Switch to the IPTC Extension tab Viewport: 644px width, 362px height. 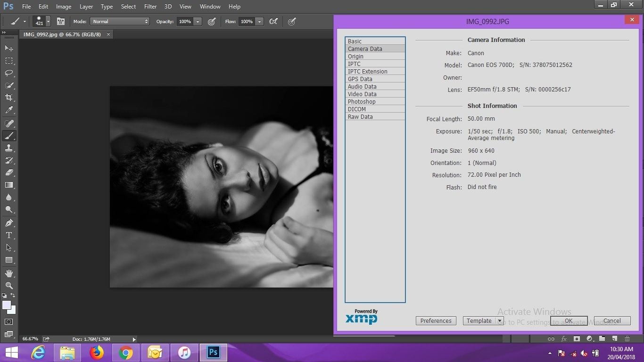(375, 71)
